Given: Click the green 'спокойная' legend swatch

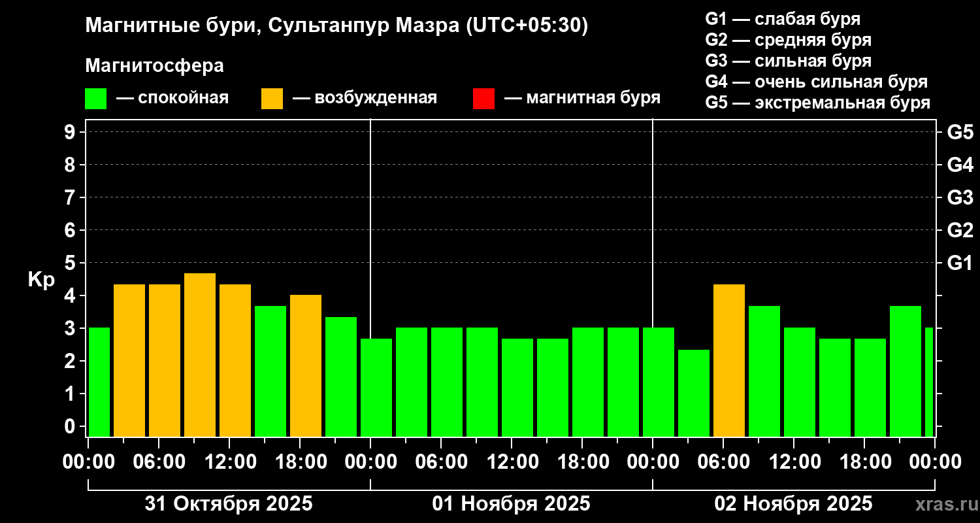Looking at the screenshot, I should click(x=95, y=99).
